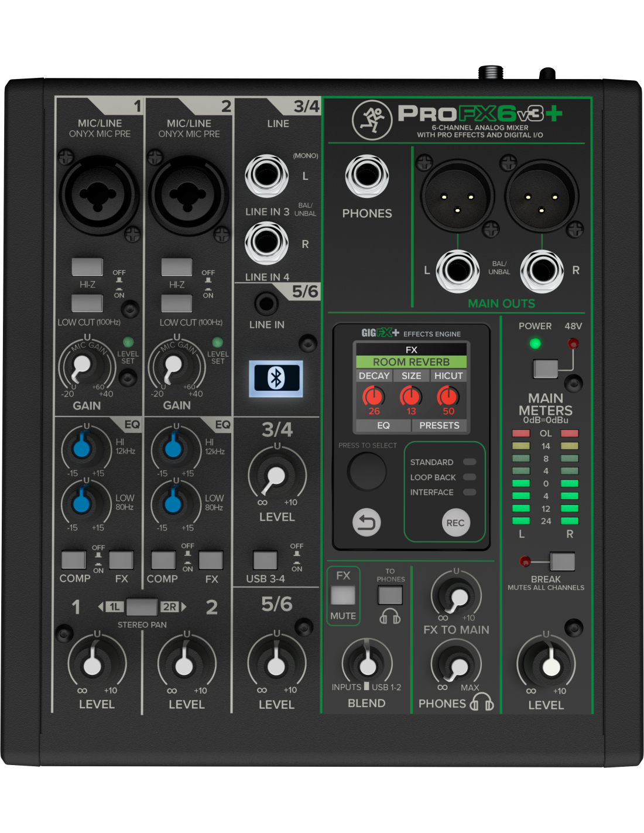644x833 pixels.
Task: Enable the channel 2 COMP switch
Action: coord(163,560)
